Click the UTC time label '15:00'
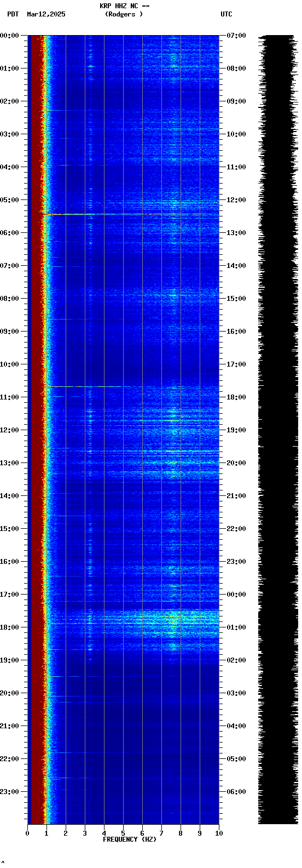302x868 pixels. click(236, 299)
